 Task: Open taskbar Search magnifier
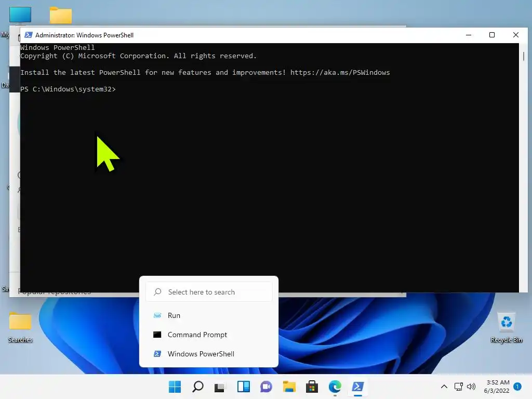tap(198, 387)
